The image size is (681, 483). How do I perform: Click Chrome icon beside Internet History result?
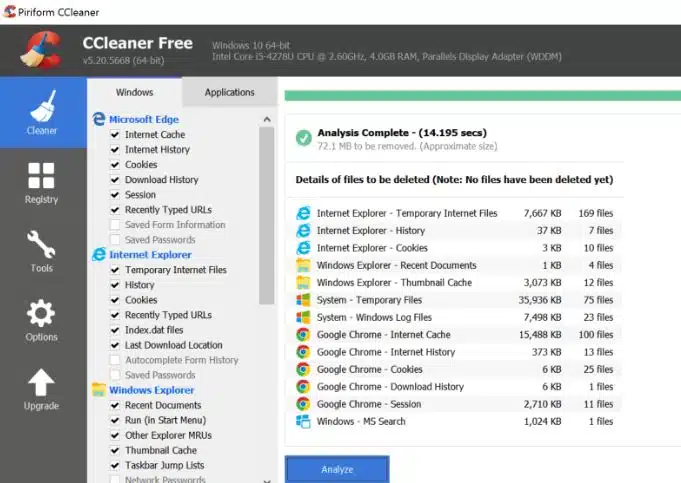pos(303,352)
